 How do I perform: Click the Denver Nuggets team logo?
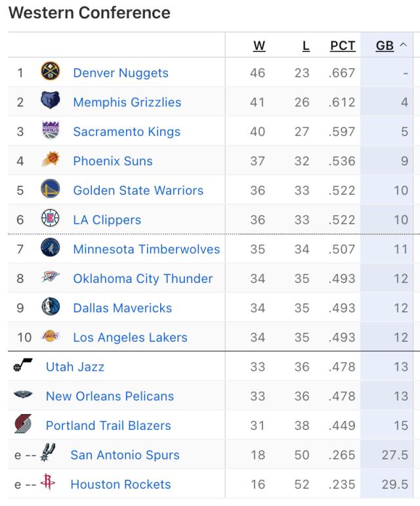pos(51,72)
